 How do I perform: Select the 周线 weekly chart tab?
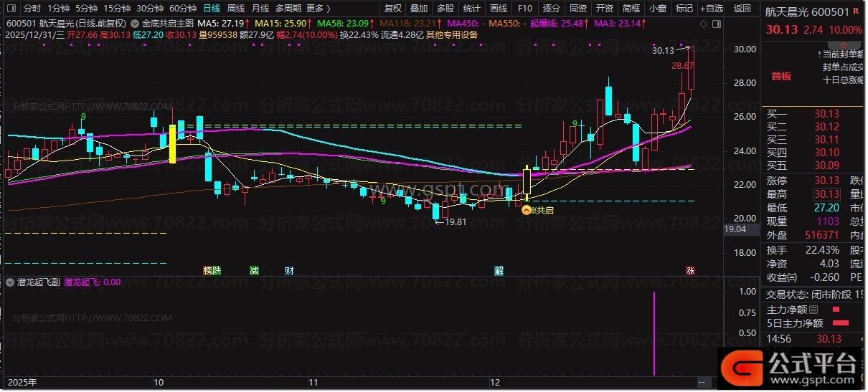[x=235, y=9]
